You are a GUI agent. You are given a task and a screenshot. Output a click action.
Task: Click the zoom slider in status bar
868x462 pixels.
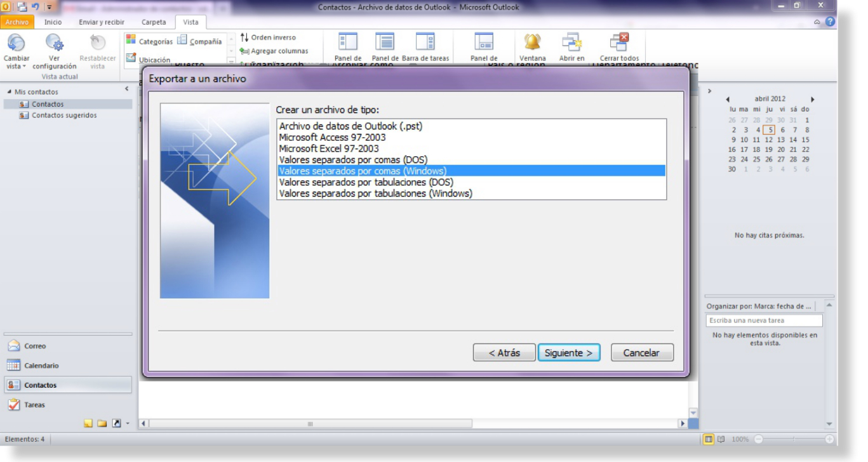point(792,439)
